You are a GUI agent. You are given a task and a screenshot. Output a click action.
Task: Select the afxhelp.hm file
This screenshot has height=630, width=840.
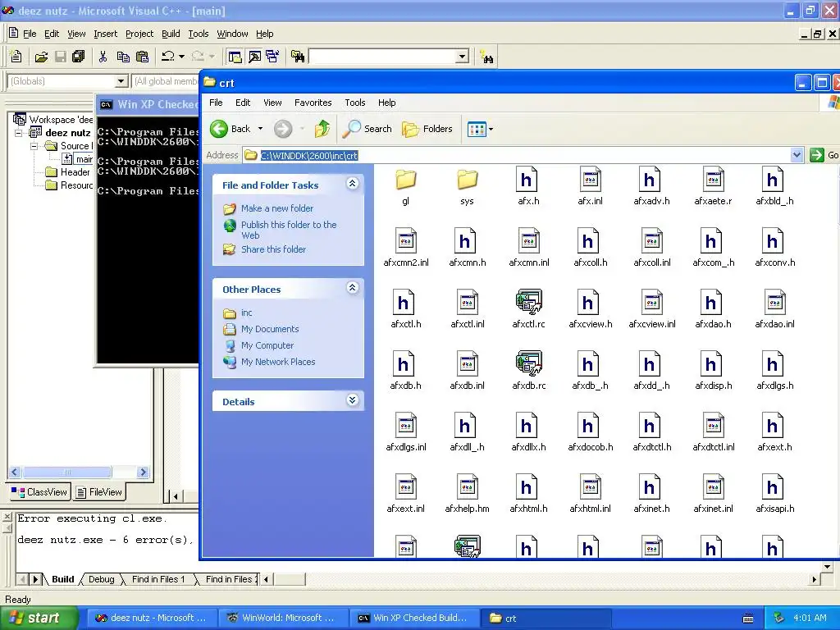pyautogui.click(x=467, y=494)
